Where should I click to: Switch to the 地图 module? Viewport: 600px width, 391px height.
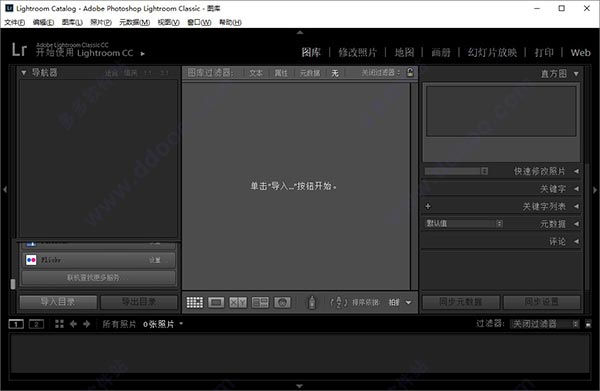[404, 52]
